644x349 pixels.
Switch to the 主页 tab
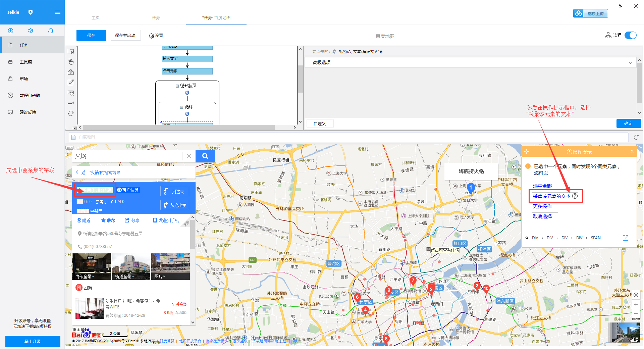[96, 18]
